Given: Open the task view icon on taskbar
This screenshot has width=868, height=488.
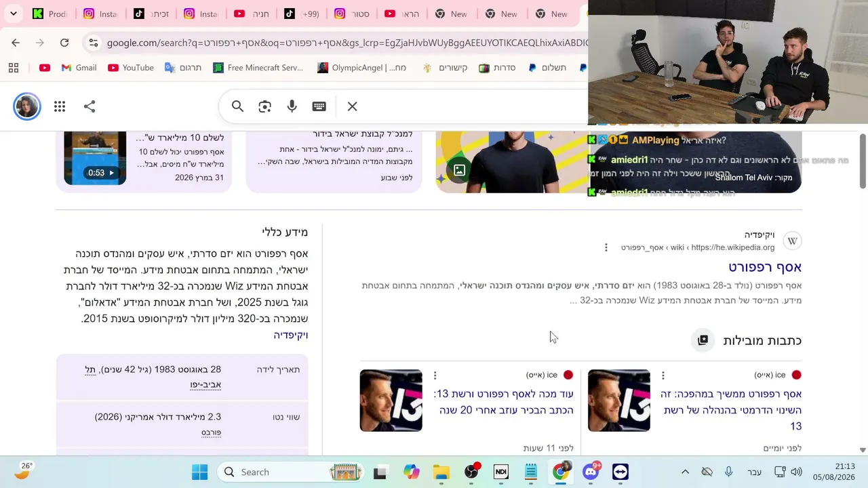Looking at the screenshot, I should pyautogui.click(x=380, y=472).
